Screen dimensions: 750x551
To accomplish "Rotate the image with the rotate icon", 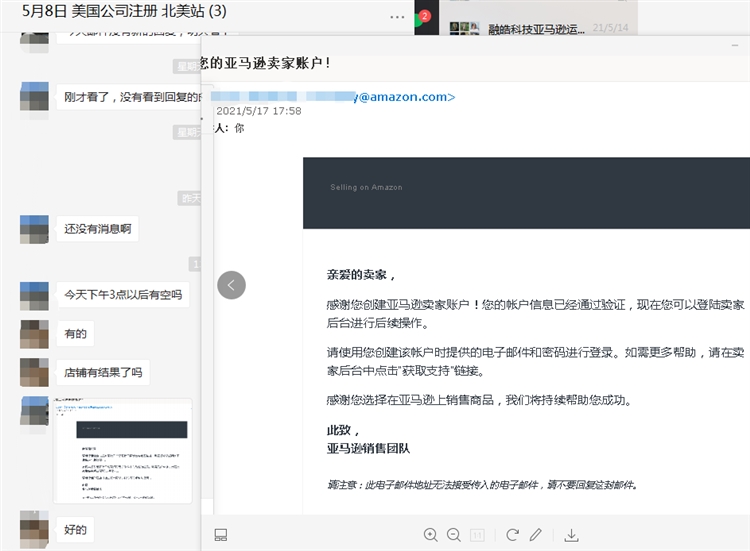I will pyautogui.click(x=513, y=535).
